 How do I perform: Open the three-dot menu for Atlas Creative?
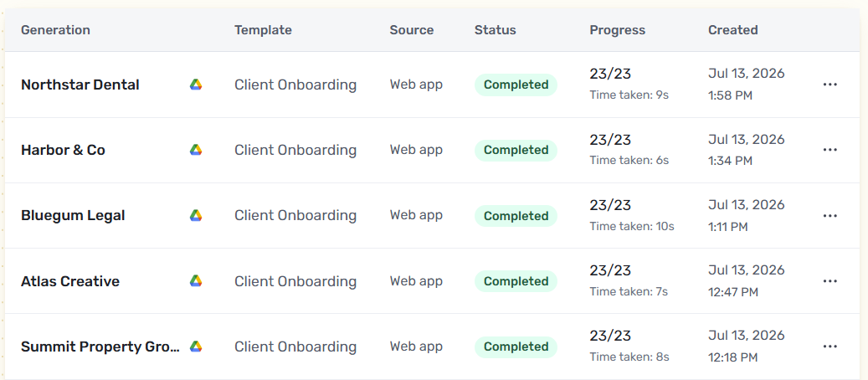(829, 281)
